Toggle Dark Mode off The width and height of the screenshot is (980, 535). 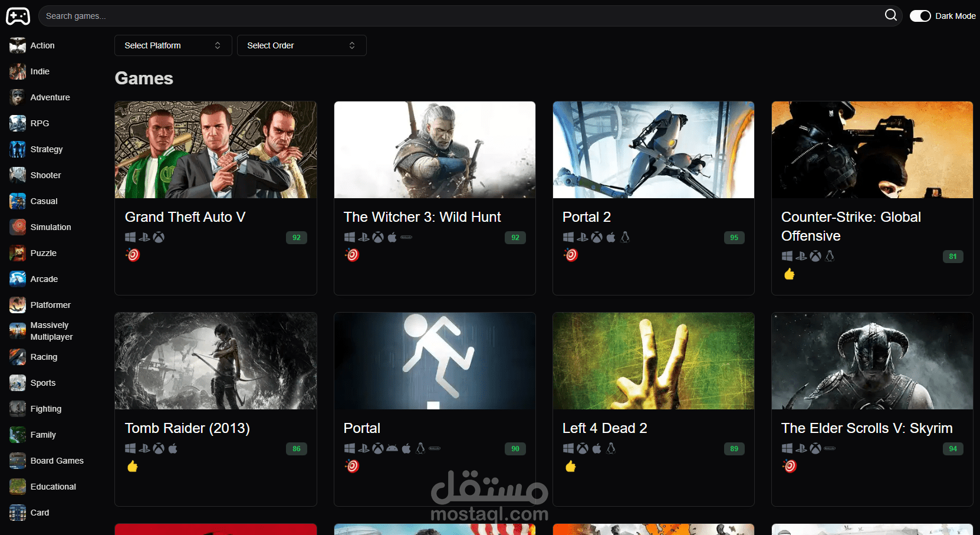pos(920,16)
